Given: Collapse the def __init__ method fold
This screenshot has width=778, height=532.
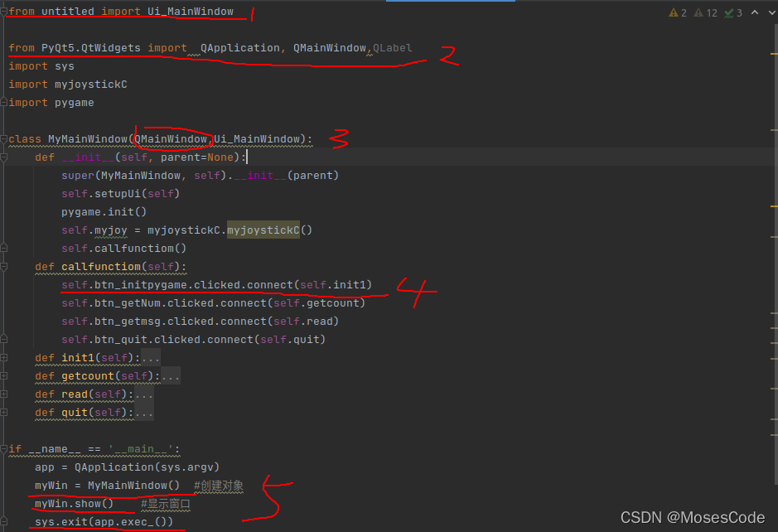Looking at the screenshot, I should (x=3, y=157).
